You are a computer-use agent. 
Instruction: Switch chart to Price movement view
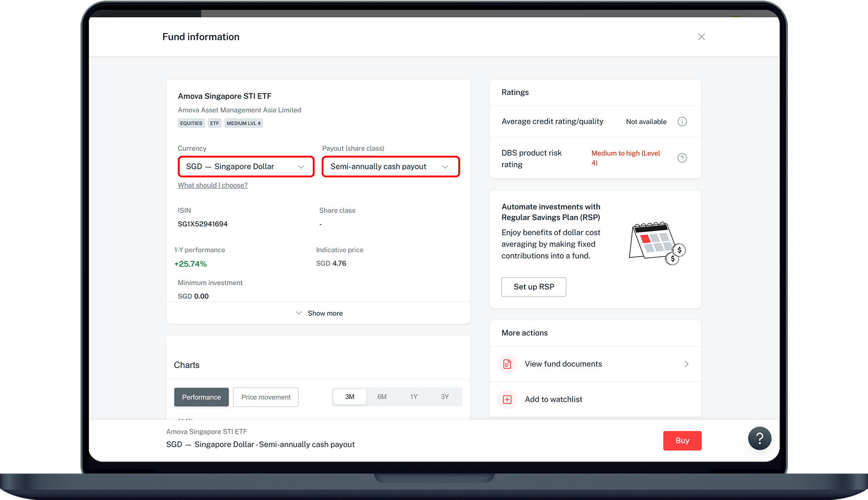pos(266,397)
